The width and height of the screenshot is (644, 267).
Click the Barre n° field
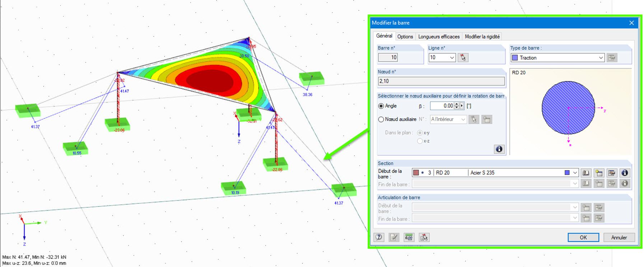[388, 57]
